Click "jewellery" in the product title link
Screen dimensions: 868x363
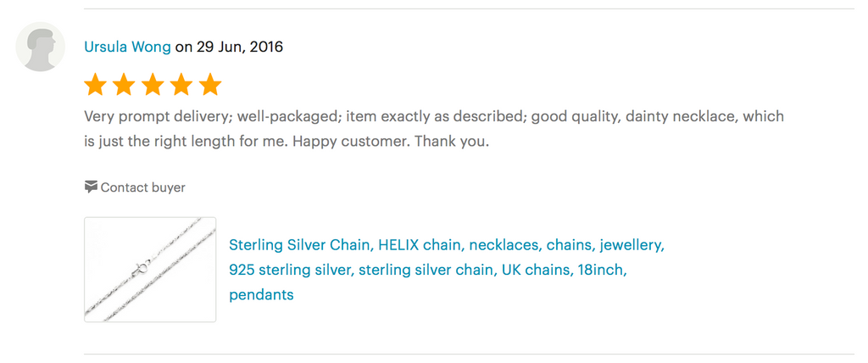632,245
